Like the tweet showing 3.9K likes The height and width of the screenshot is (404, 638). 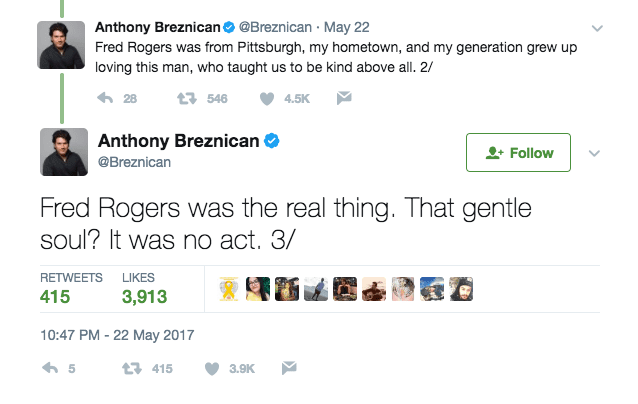(x=212, y=368)
